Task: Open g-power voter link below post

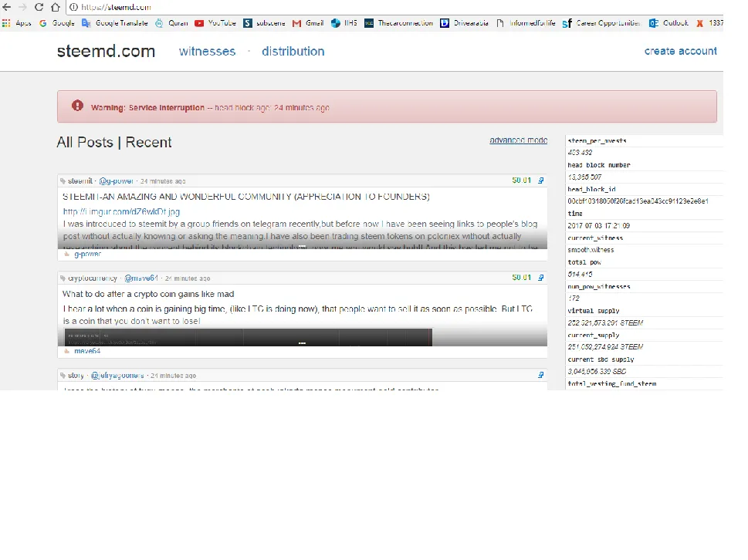Action: pos(87,254)
